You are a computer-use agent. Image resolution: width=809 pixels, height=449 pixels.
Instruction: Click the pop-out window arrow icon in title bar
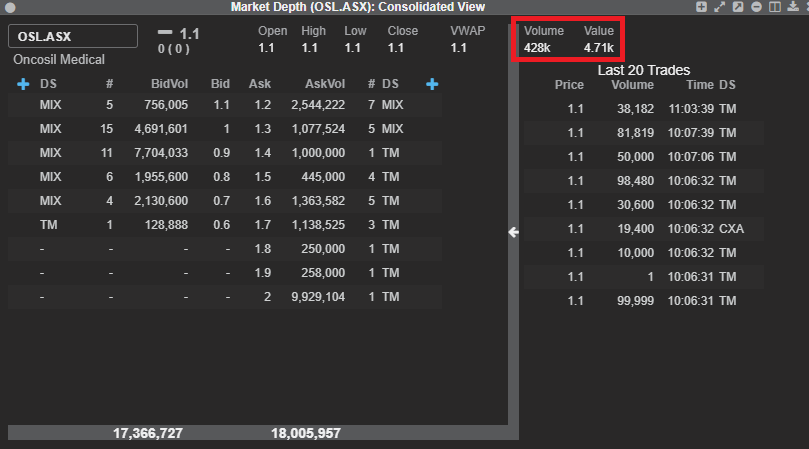tap(738, 7)
